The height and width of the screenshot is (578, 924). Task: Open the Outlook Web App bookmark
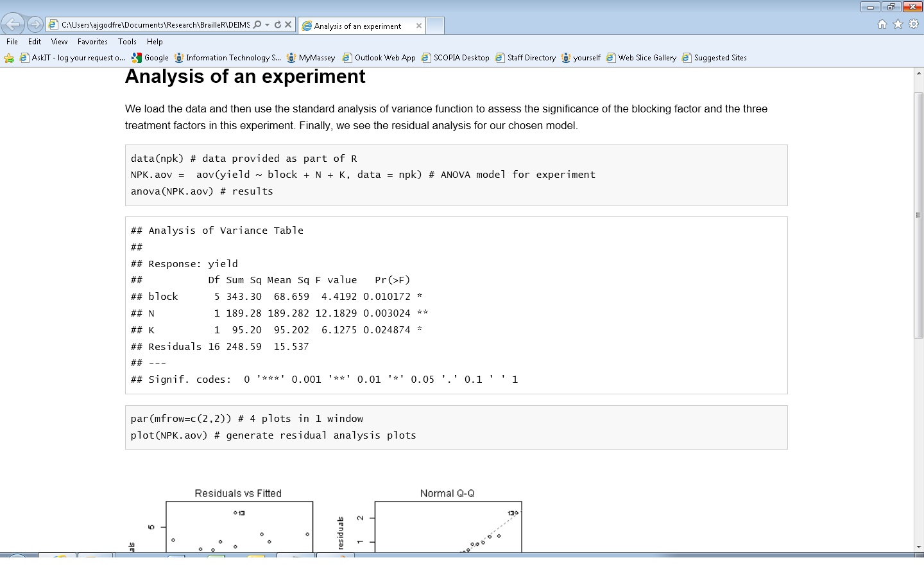(379, 58)
